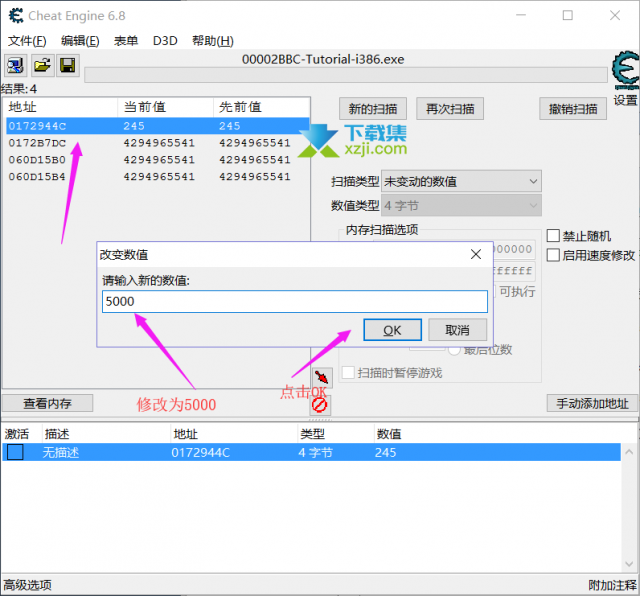Viewport: 640px width, 596px height.
Task: Click the address list scroll up arrow
Action: click(x=629, y=452)
